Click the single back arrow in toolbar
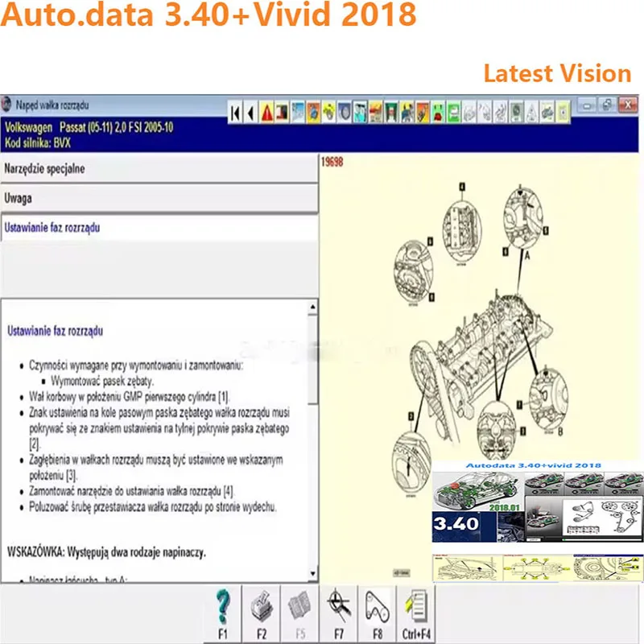Viewport: 644px width, 644px height. coord(251,113)
